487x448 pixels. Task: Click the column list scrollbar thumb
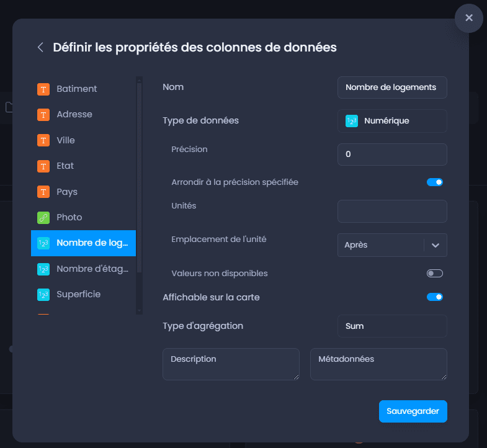[x=139, y=177]
